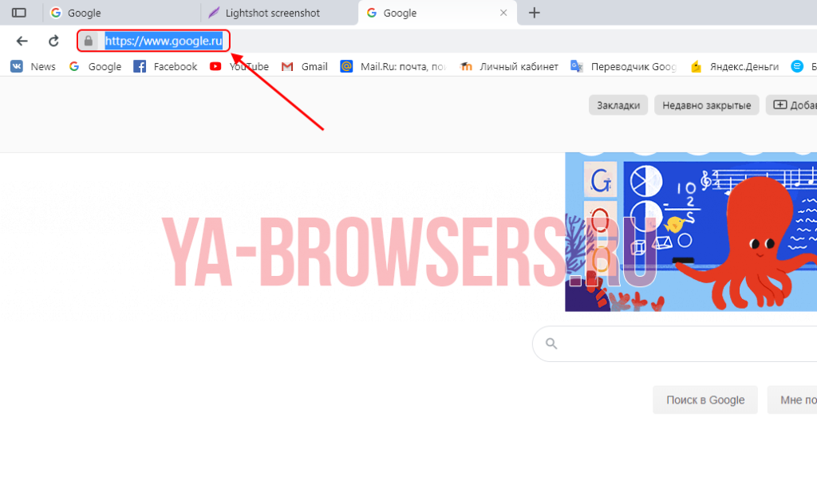Click the Закладки button
817x504 pixels.
(618, 105)
